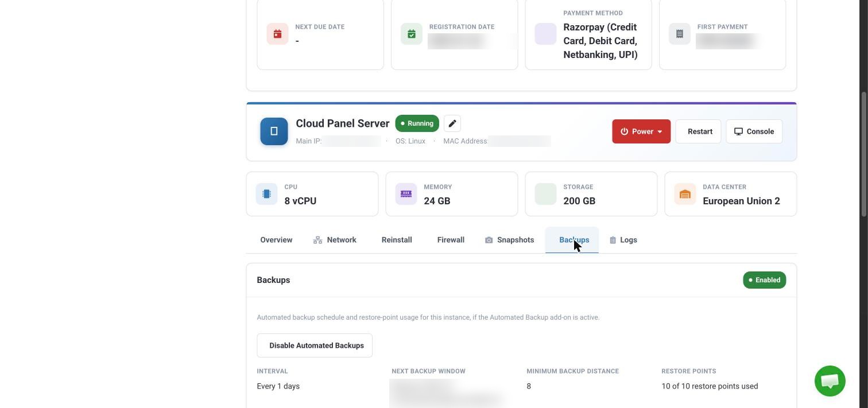
Task: Click the Razorpay payment method text
Action: pyautogui.click(x=600, y=41)
